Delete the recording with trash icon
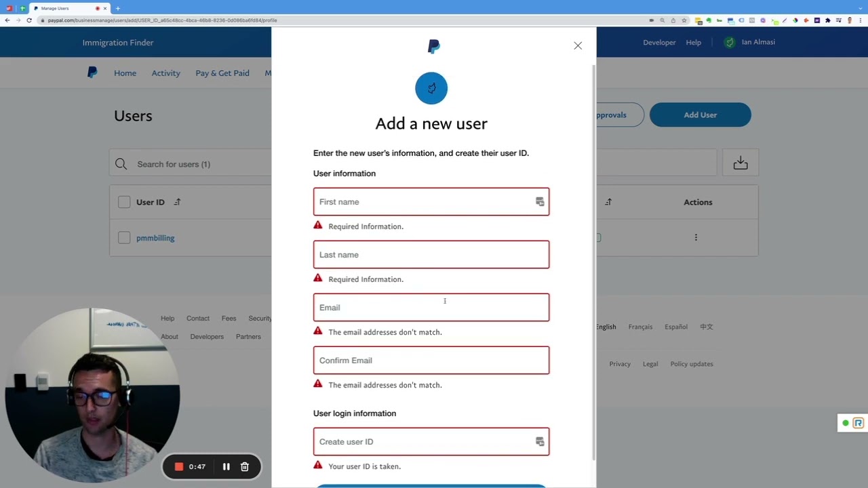868x488 pixels. tap(245, 466)
